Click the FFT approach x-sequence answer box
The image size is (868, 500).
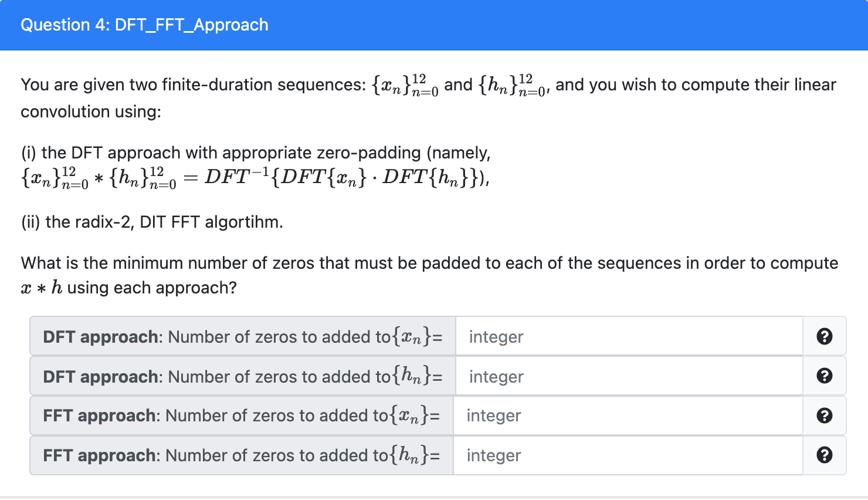(x=628, y=415)
